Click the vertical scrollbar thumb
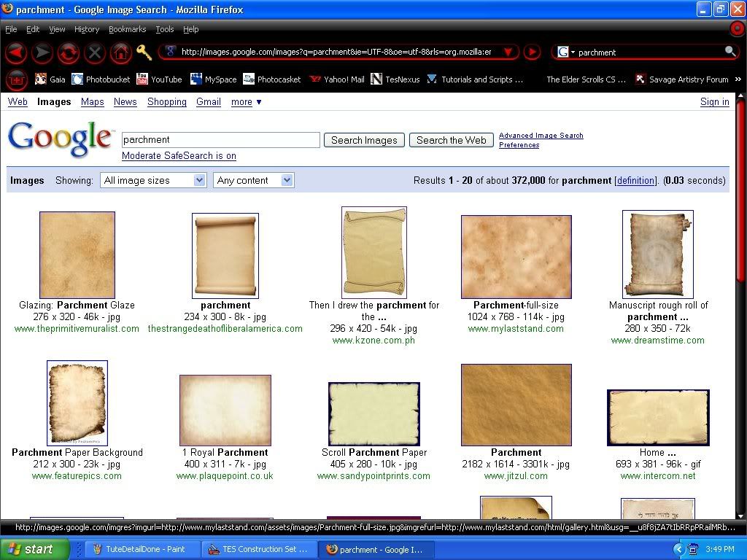Screen dimensions: 747x560 click(x=742, y=192)
